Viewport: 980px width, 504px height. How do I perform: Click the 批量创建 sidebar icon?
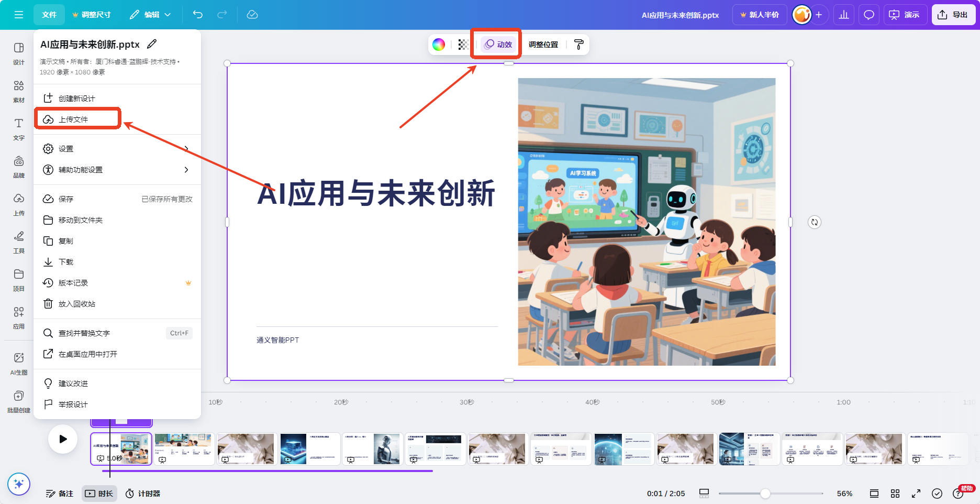click(x=18, y=401)
